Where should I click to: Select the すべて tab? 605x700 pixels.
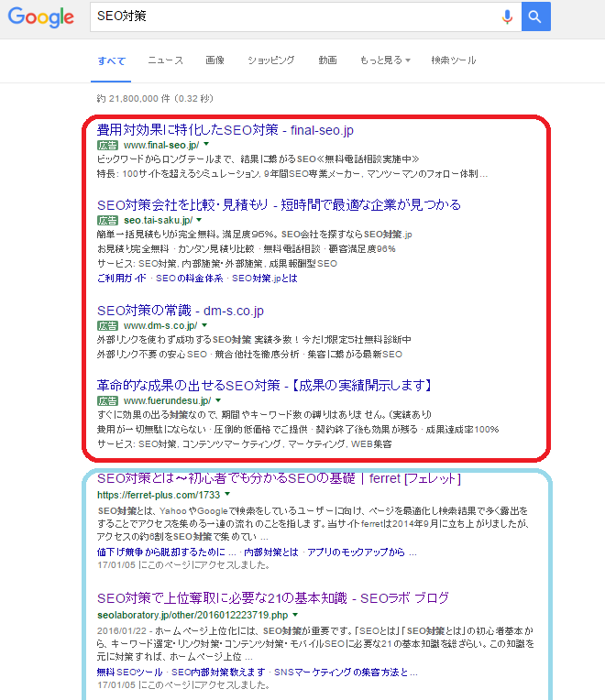[x=112, y=60]
